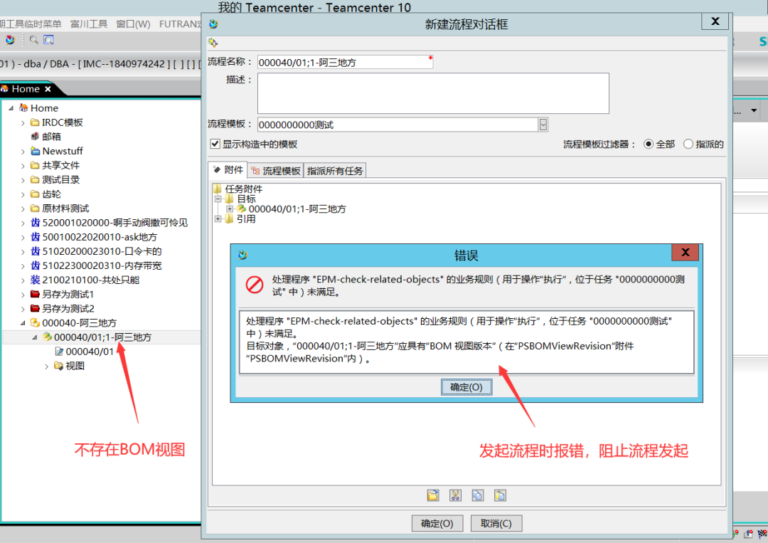Open the FUTRAN menu
This screenshot has height=543, width=768.
tap(179, 24)
